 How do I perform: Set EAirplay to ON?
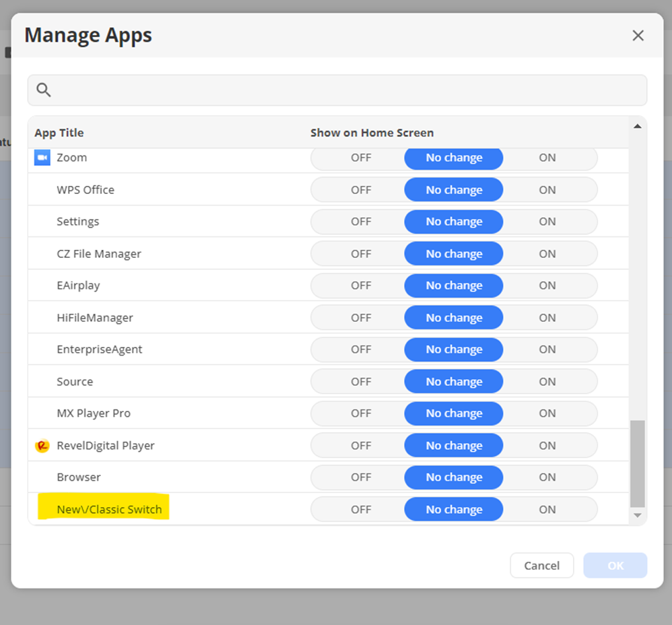(547, 286)
